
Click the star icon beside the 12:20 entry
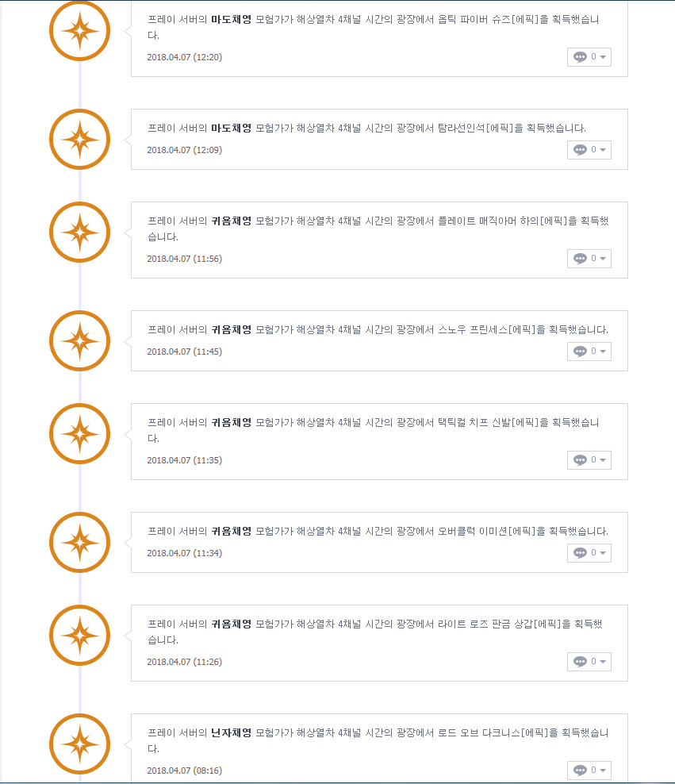tap(79, 31)
